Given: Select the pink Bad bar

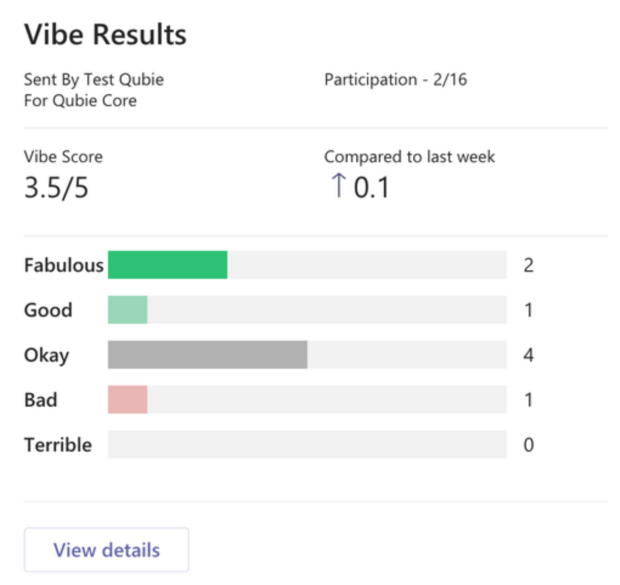Looking at the screenshot, I should coord(128,399).
